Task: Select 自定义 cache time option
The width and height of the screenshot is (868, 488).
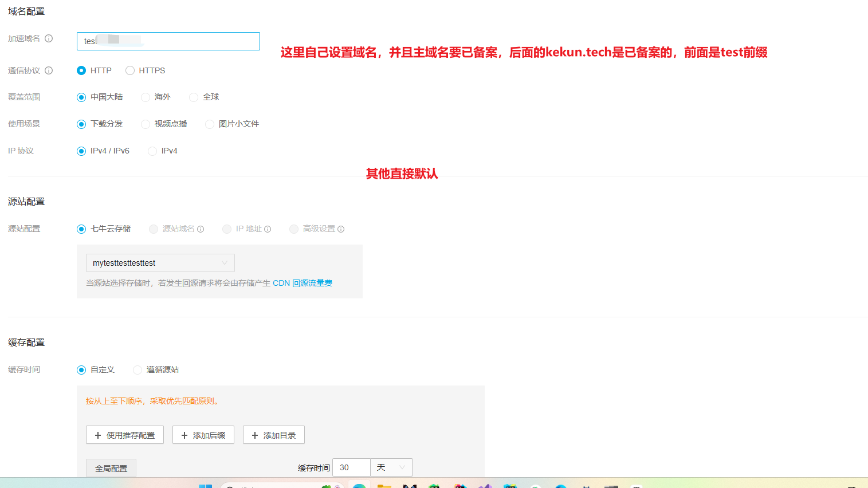Action: 81,370
